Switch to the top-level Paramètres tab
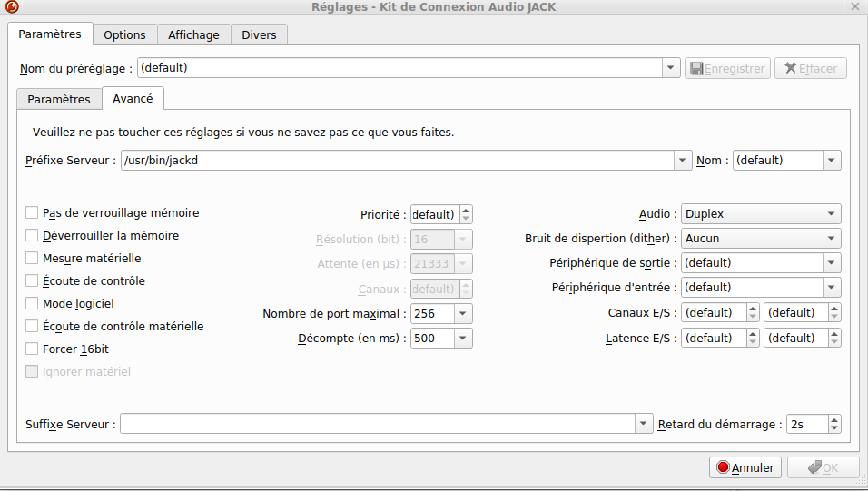 coord(50,34)
